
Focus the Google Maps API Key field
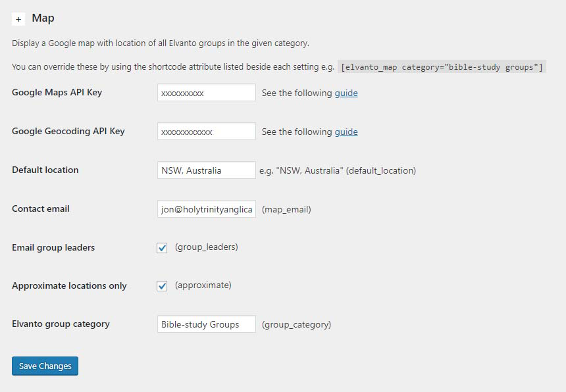pyautogui.click(x=207, y=93)
